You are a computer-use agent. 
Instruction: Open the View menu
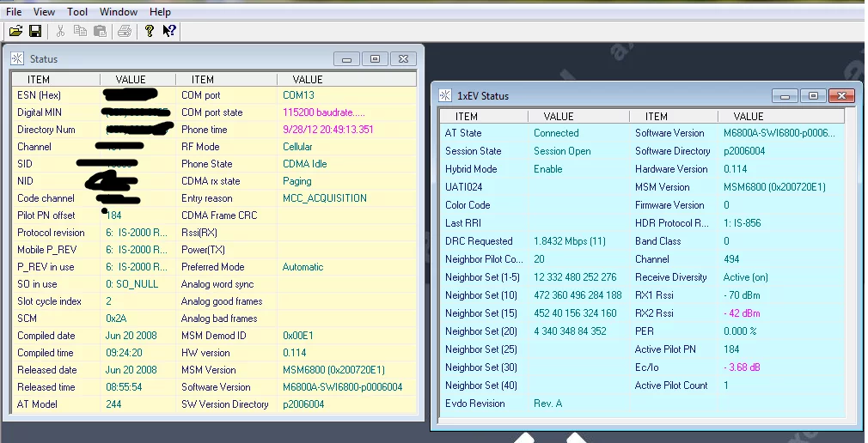44,12
